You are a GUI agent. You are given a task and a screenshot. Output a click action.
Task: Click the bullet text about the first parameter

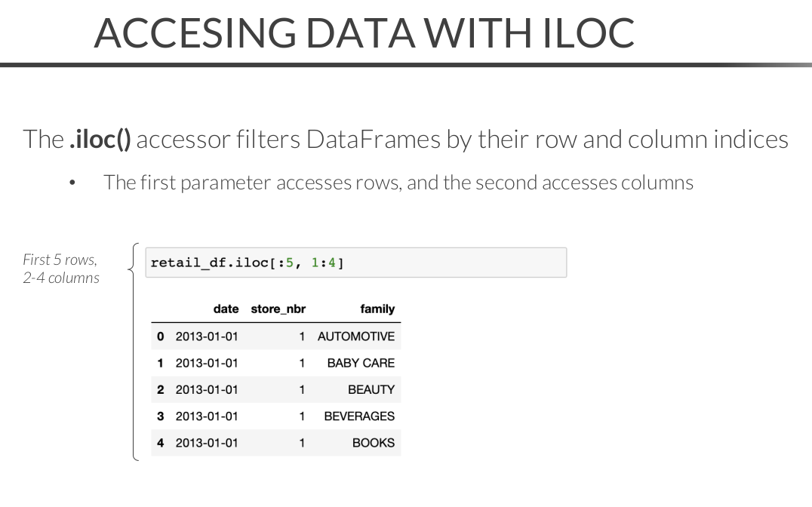tap(398, 182)
